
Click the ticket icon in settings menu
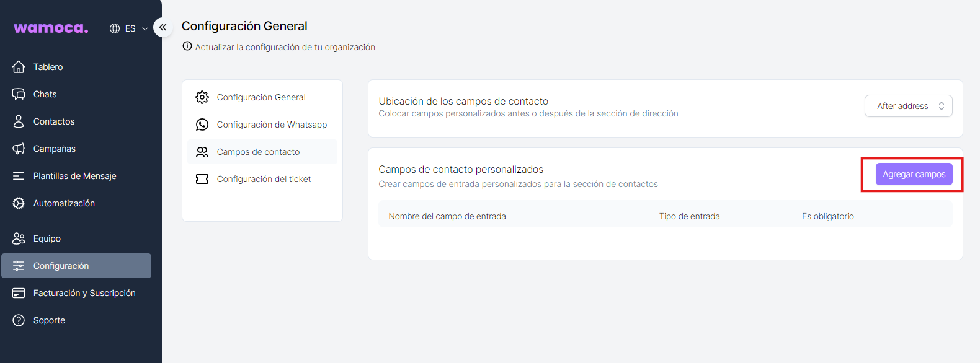pyautogui.click(x=202, y=179)
